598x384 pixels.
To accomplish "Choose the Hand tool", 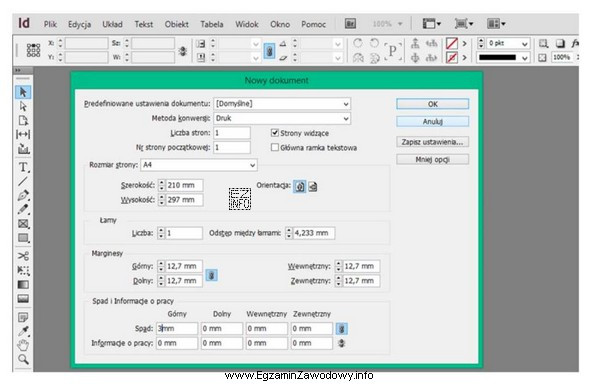I will point(23,345).
